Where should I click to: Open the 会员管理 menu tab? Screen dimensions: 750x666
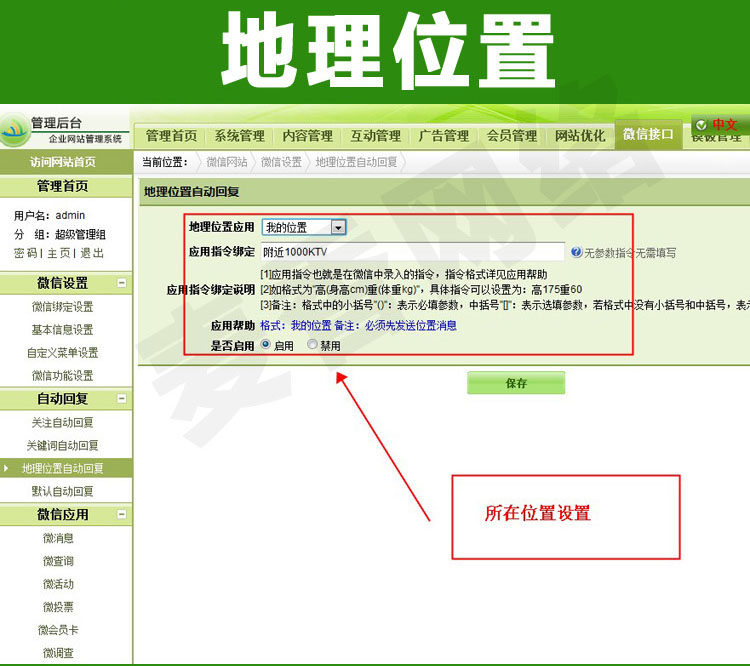(x=512, y=136)
